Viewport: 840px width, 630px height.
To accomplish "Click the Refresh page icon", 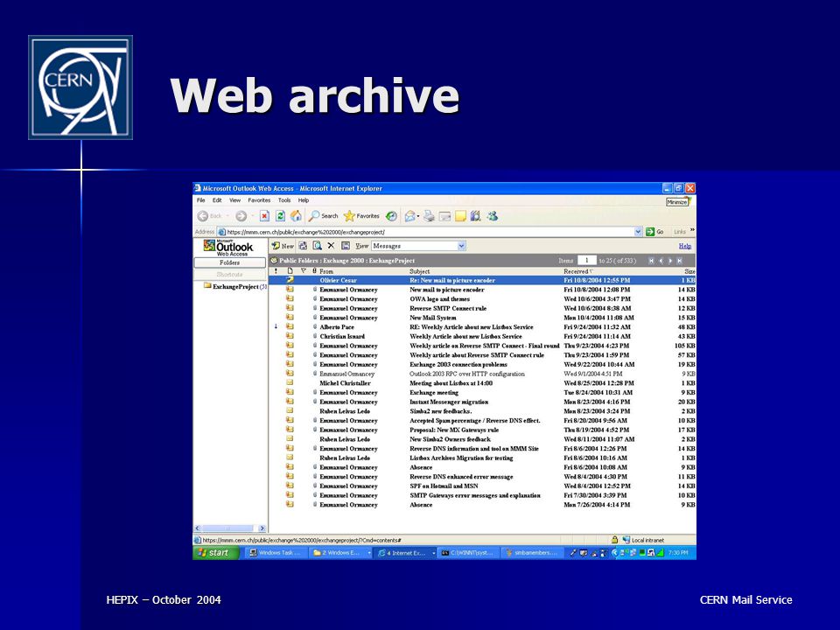I will click(280, 216).
